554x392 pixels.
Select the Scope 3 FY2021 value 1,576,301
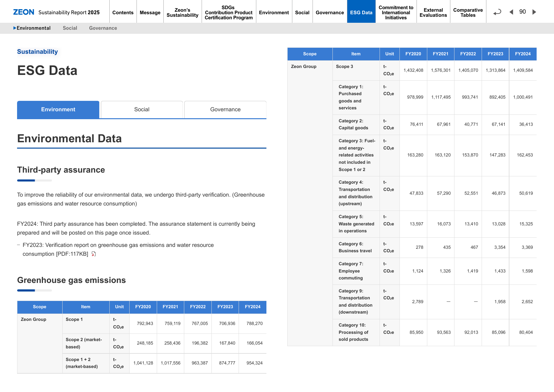[x=441, y=70]
